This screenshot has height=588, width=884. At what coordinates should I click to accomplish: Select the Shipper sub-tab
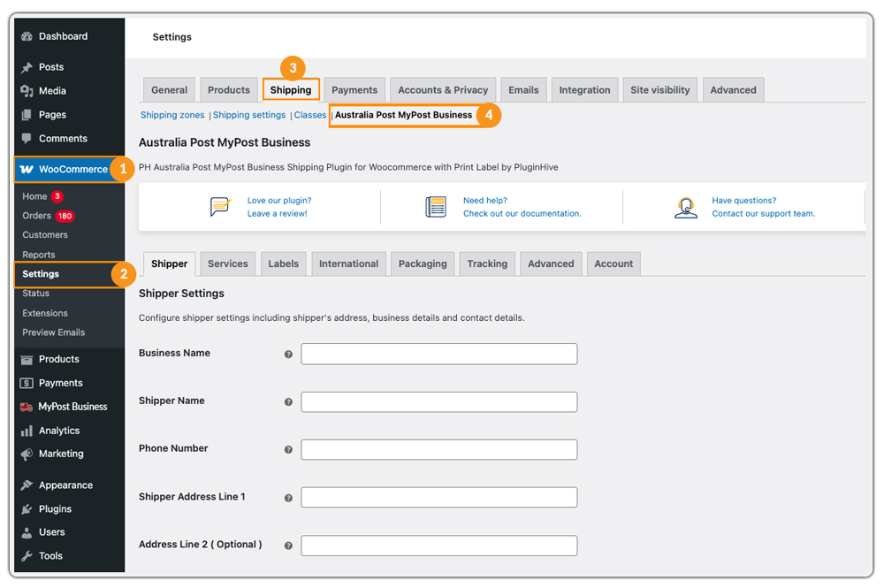169,263
